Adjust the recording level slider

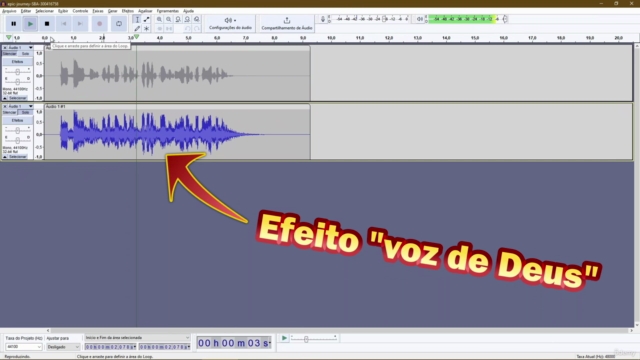[384, 19]
